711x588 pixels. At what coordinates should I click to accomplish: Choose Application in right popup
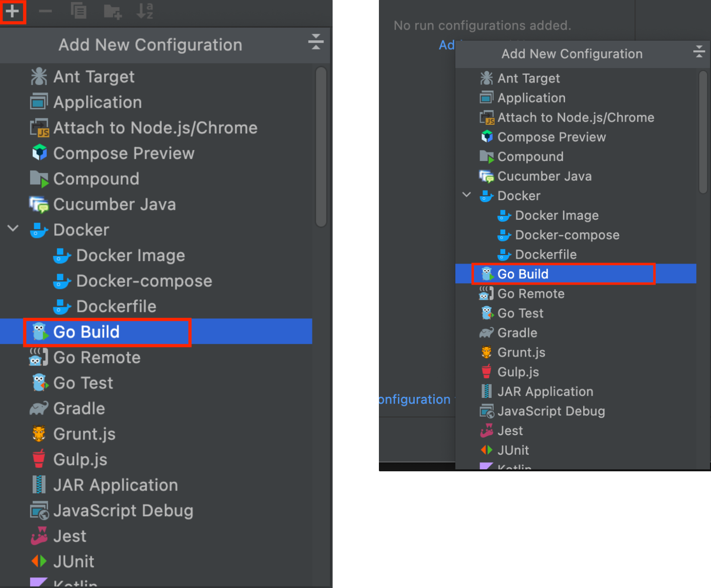tap(576, 98)
